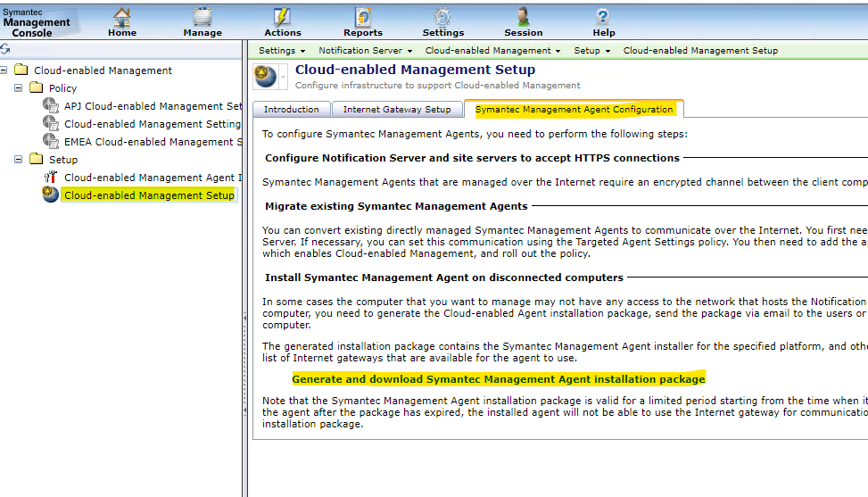
Task: Click the Policy folder label
Action: [x=62, y=88]
